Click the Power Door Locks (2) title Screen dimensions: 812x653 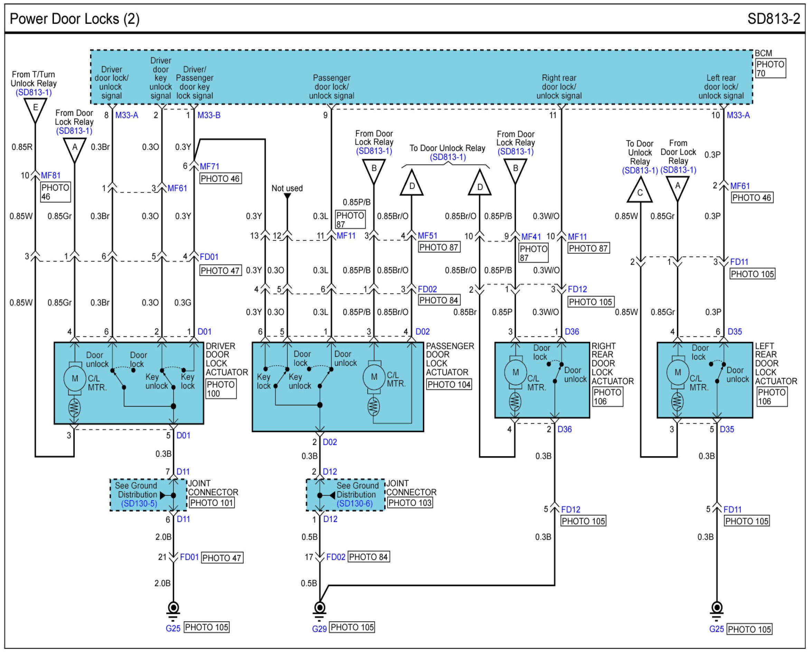tap(75, 19)
